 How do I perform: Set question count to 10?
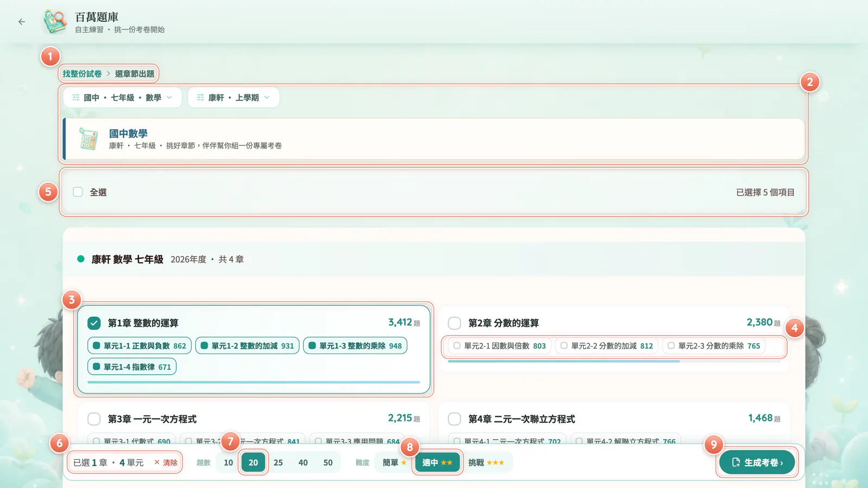(228, 463)
